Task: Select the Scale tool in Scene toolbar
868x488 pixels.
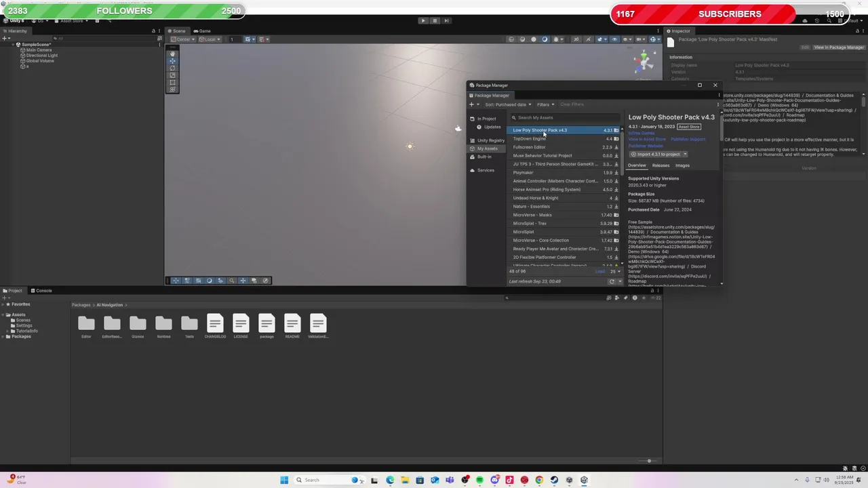Action: (x=172, y=75)
